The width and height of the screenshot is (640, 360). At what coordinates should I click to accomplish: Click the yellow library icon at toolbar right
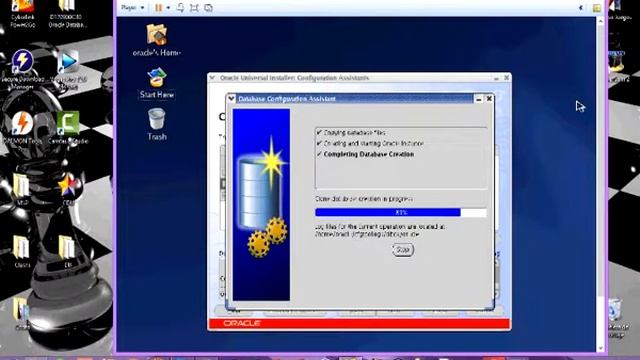pos(596,8)
